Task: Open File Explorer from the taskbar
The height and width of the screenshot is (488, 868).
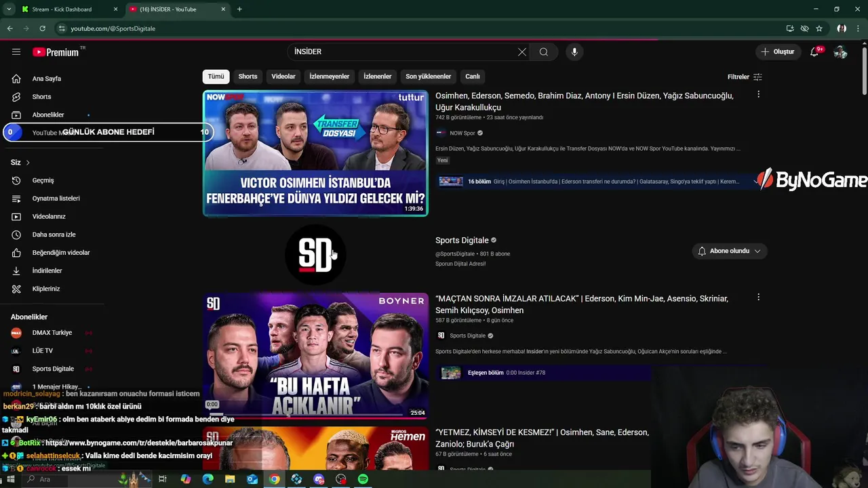Action: pos(230,479)
